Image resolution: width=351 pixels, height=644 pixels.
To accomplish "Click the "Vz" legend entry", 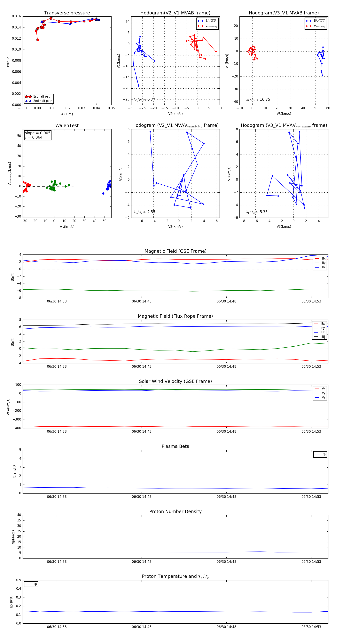I will coord(320,397).
